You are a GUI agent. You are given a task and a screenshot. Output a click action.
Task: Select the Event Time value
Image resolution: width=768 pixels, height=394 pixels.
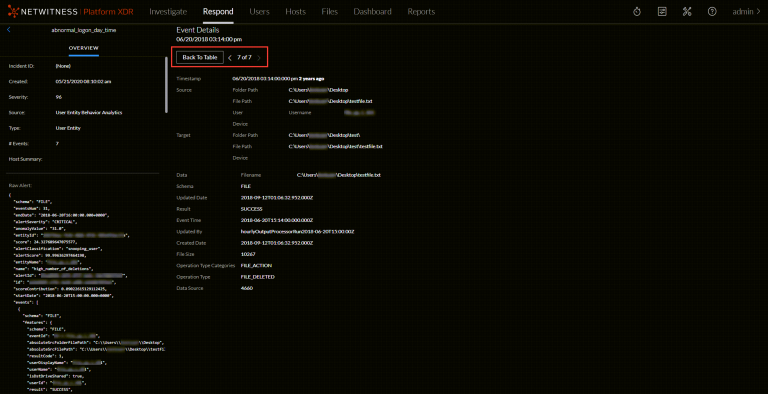pyautogui.click(x=277, y=220)
